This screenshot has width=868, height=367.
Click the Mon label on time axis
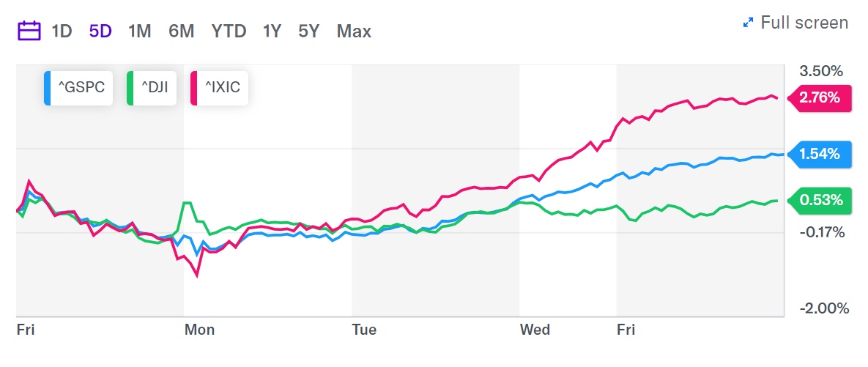click(199, 330)
